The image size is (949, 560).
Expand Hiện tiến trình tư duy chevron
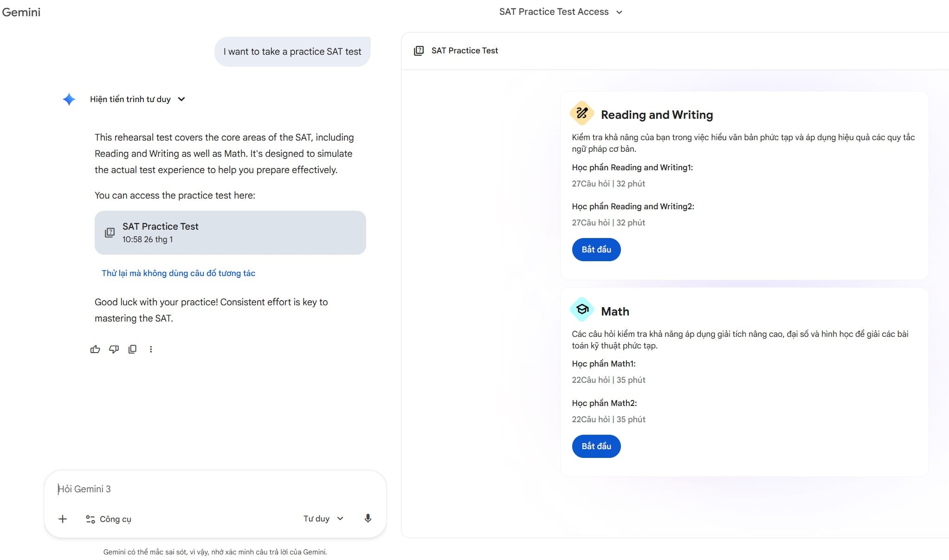click(181, 99)
